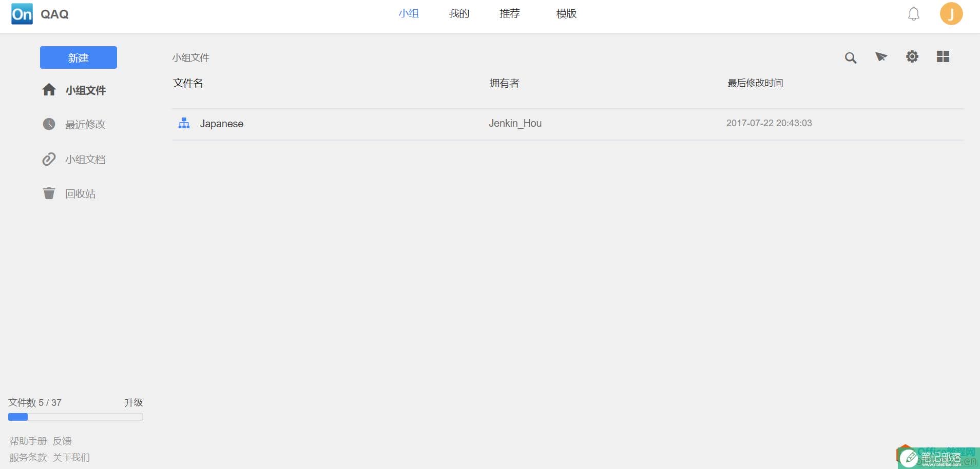The height and width of the screenshot is (469, 980).
Task: Switch to the 小组 tab
Action: click(x=409, y=13)
